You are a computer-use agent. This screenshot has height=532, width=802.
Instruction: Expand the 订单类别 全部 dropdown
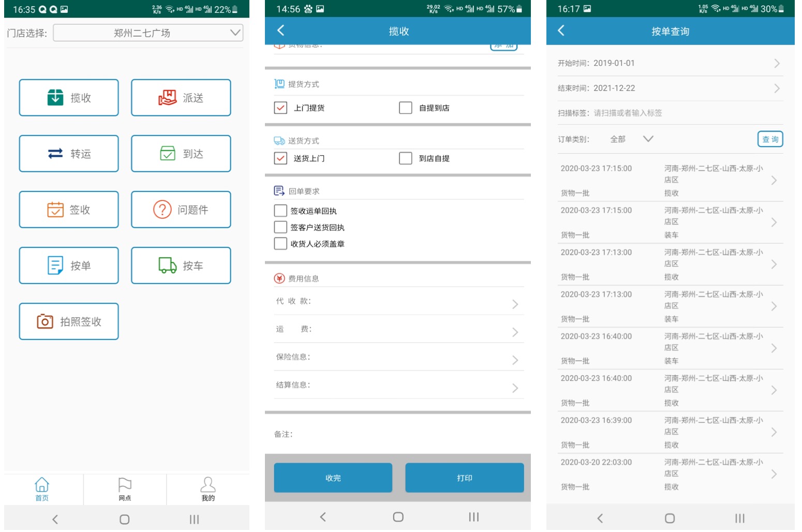[648, 139]
